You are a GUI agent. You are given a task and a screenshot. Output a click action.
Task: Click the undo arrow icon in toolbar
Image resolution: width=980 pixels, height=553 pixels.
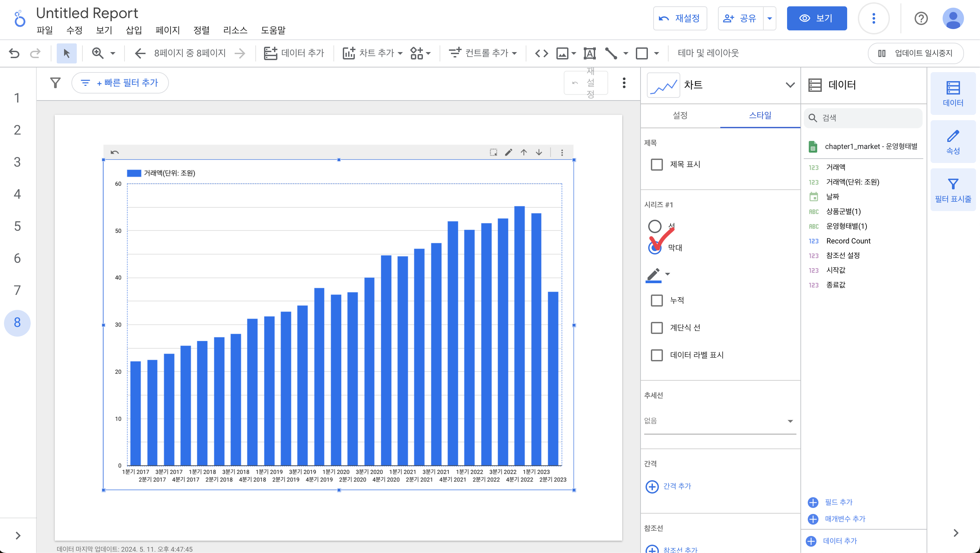coord(14,53)
